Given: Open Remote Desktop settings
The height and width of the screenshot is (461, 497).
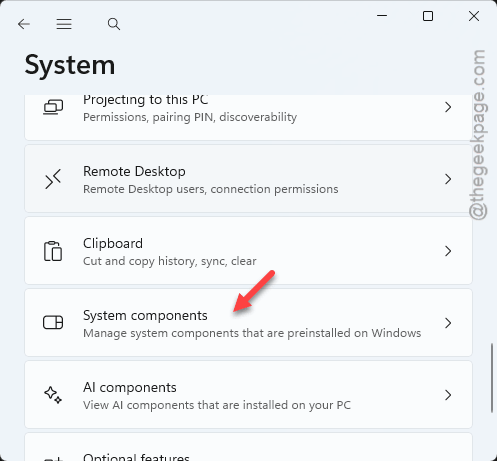Looking at the screenshot, I should [x=248, y=179].
